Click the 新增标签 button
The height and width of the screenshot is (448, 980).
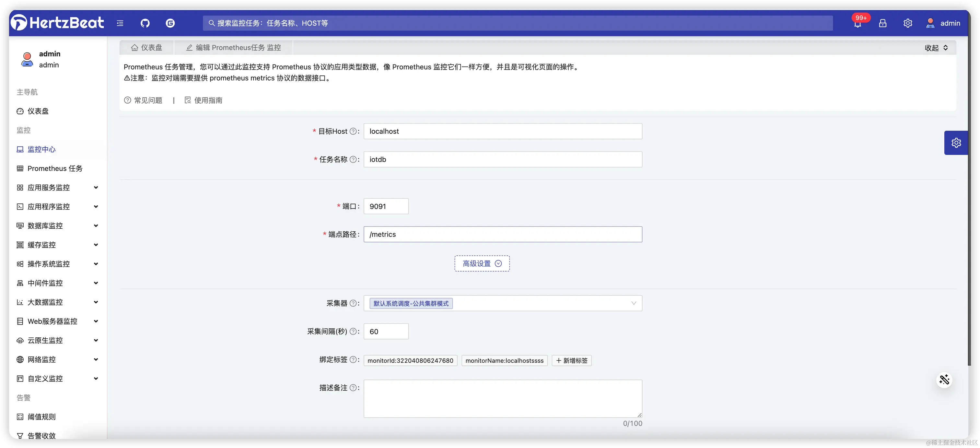[571, 360]
